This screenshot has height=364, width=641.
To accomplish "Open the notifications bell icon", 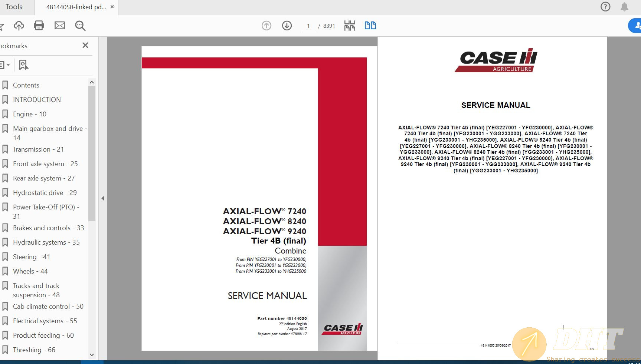I will pyautogui.click(x=625, y=7).
